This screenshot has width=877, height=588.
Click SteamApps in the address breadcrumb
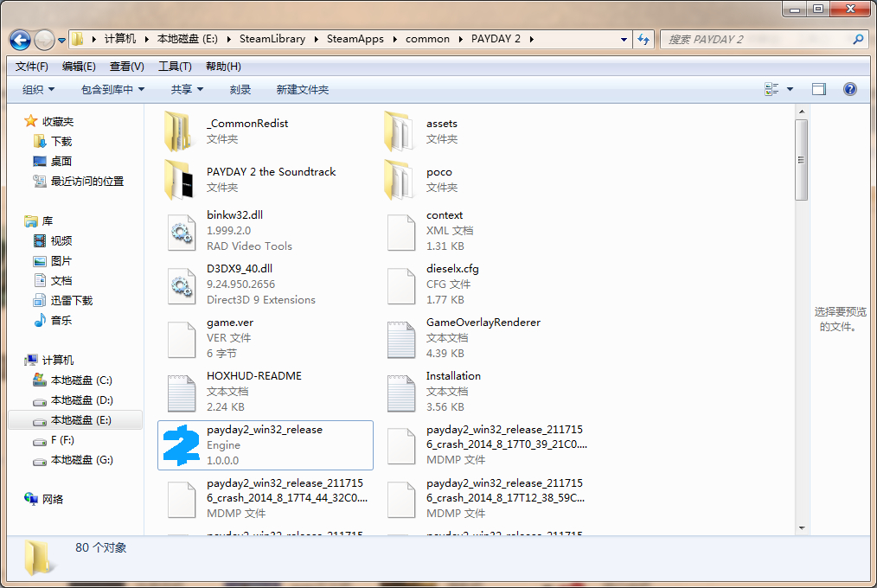355,39
